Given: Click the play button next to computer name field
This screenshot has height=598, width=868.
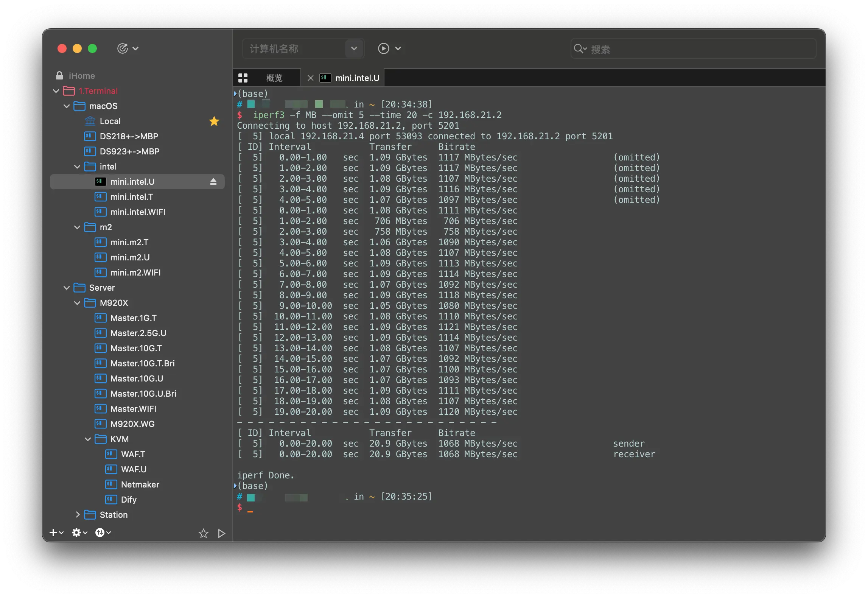Looking at the screenshot, I should 383,48.
